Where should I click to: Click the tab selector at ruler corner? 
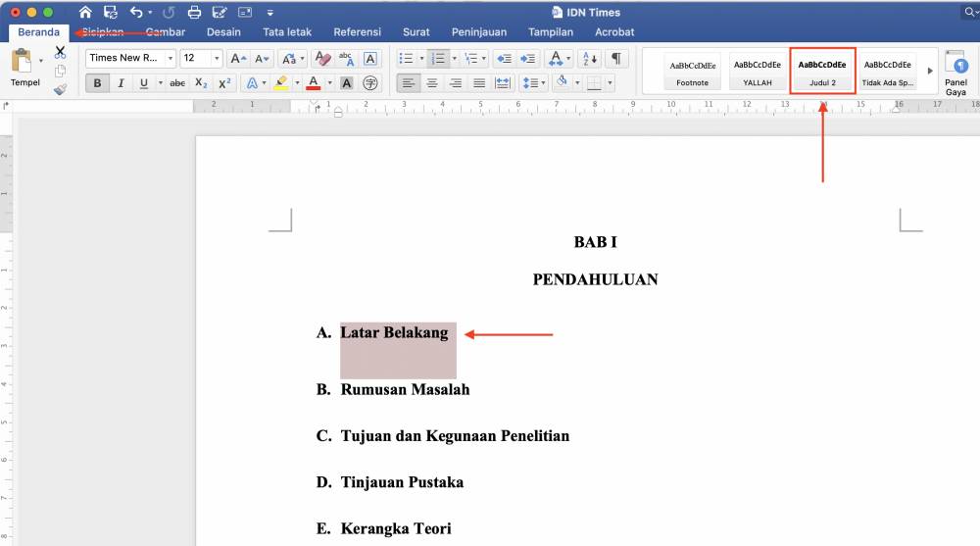[6, 106]
